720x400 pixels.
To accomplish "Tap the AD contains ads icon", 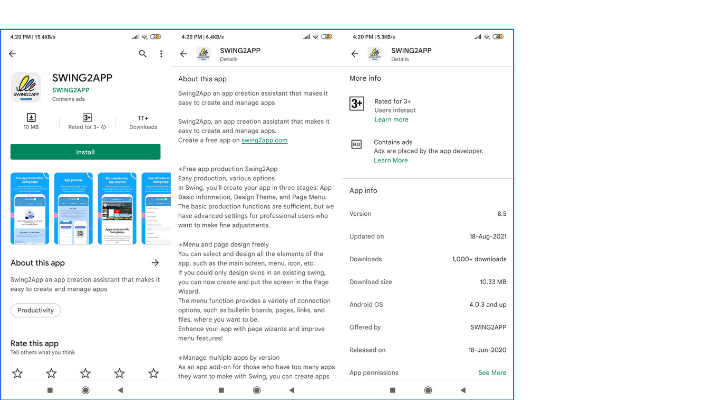I will pos(356,145).
